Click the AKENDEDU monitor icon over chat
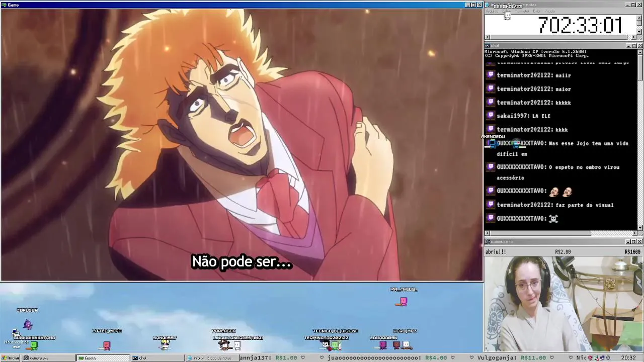The height and width of the screenshot is (362, 644). pos(493,144)
